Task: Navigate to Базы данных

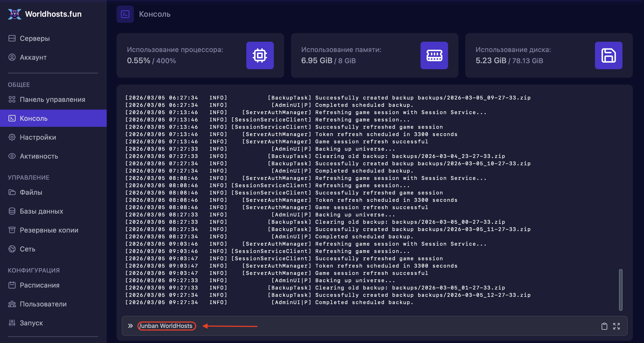Action: [41, 211]
